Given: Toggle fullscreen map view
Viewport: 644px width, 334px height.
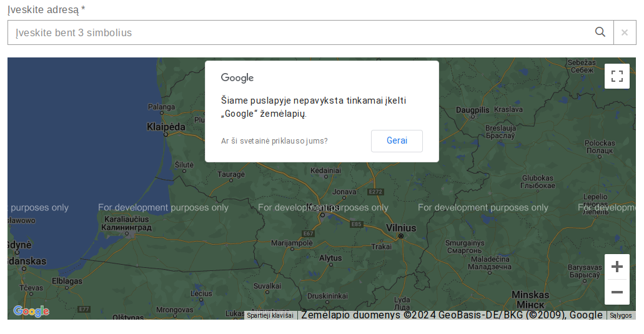Looking at the screenshot, I should [x=617, y=76].
